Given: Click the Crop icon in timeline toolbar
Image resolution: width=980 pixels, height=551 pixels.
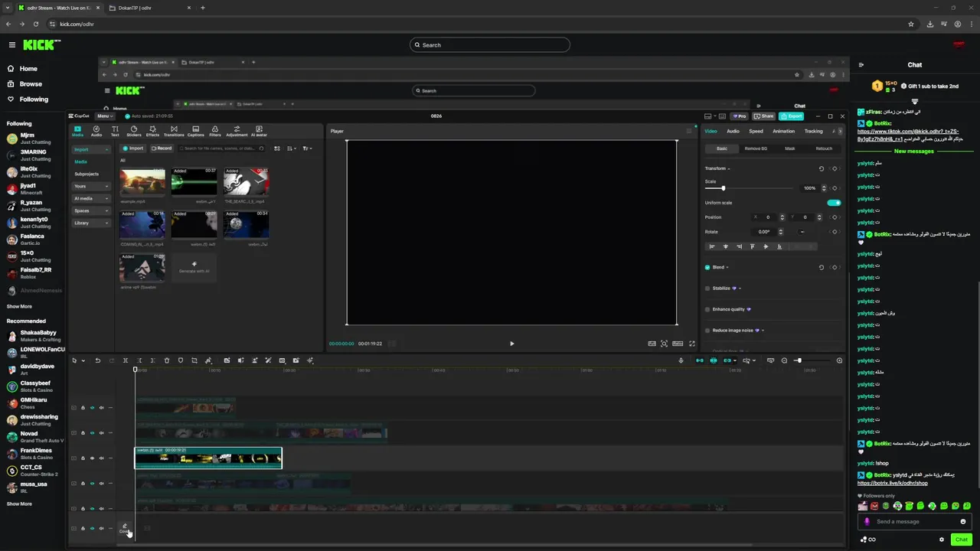Looking at the screenshot, I should coord(194,360).
